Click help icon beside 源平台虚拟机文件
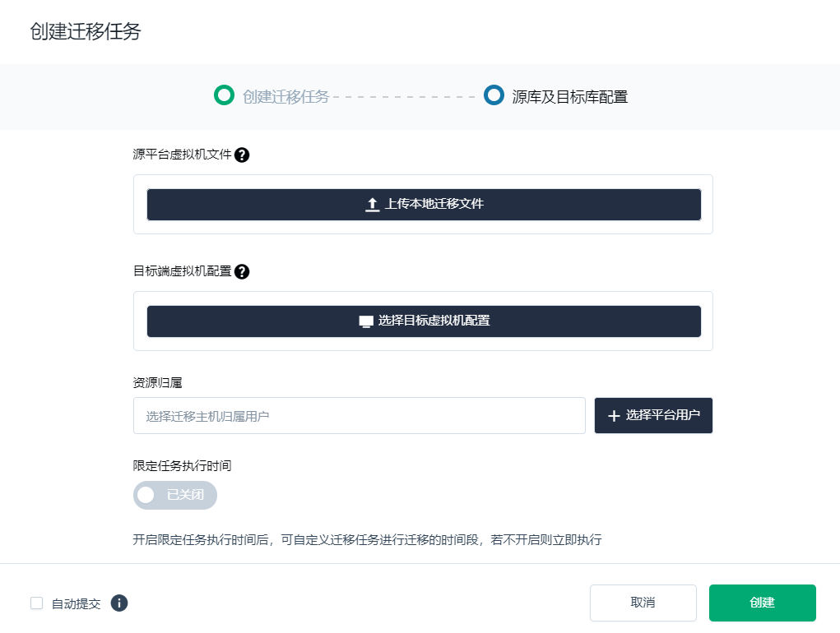The width and height of the screenshot is (840, 633). (242, 155)
